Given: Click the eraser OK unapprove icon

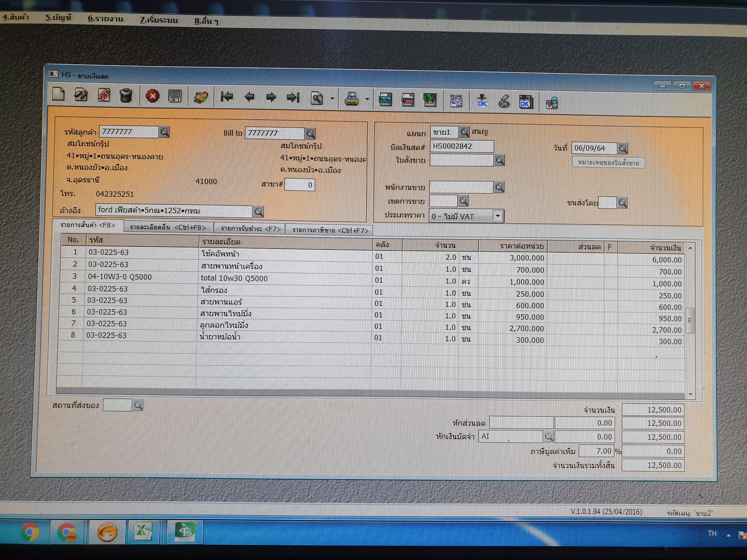Looking at the screenshot, I should [x=504, y=102].
